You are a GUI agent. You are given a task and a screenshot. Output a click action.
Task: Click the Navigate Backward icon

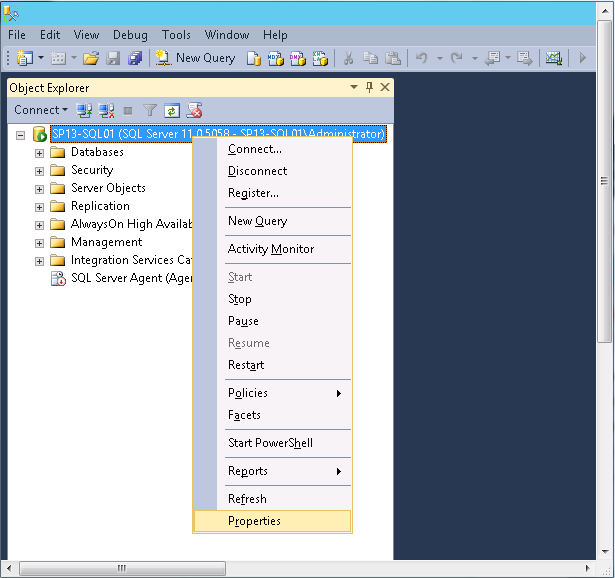(492, 58)
